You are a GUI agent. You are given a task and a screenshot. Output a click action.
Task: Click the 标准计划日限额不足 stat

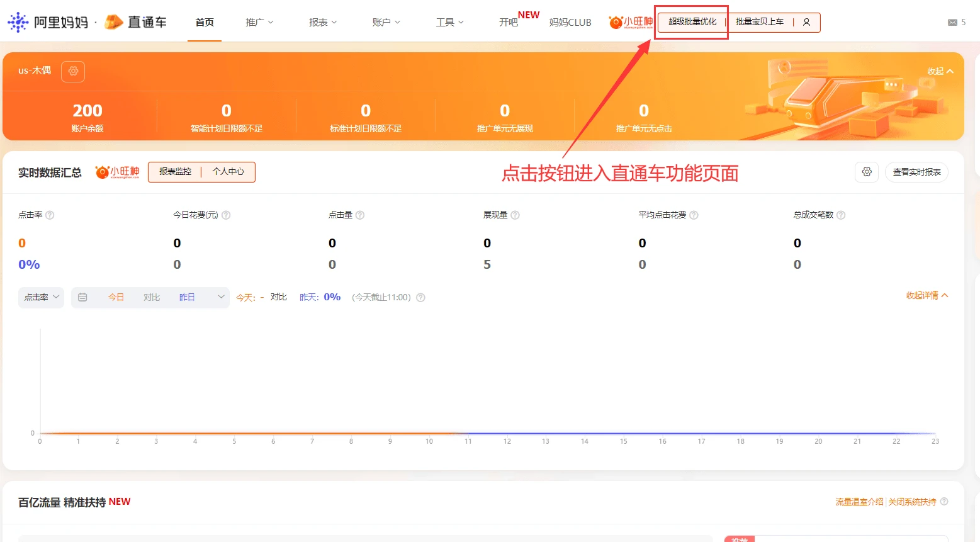tap(366, 118)
